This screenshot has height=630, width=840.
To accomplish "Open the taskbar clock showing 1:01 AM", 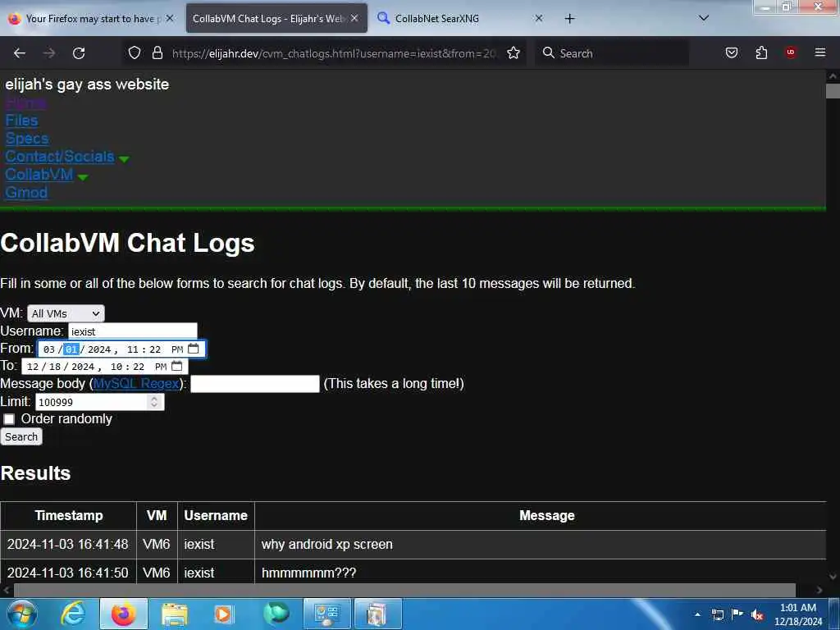I will 797,614.
